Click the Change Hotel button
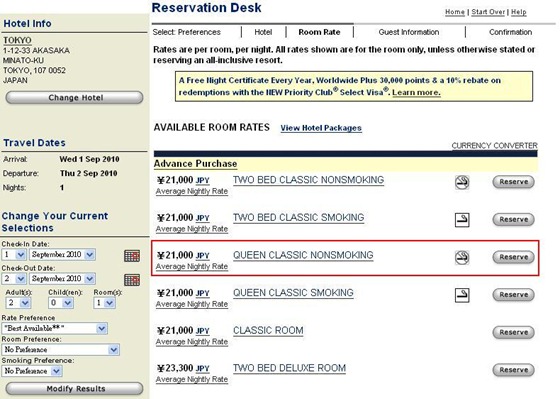 click(74, 98)
